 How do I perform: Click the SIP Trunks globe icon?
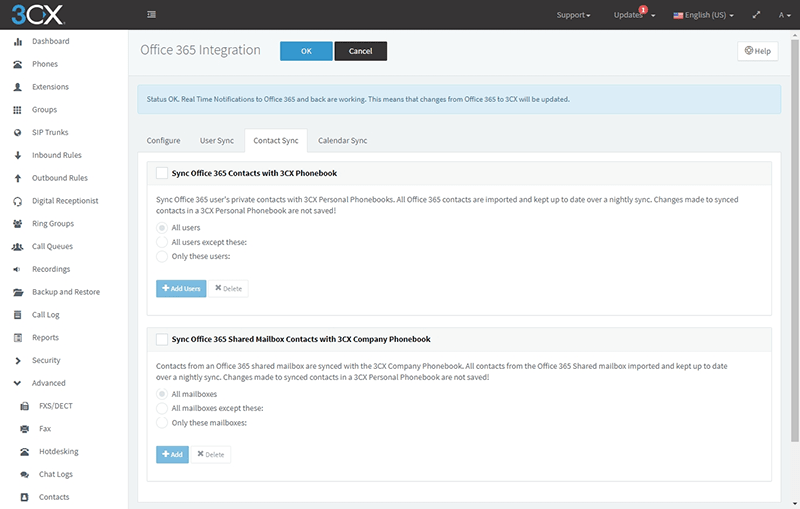(x=18, y=133)
